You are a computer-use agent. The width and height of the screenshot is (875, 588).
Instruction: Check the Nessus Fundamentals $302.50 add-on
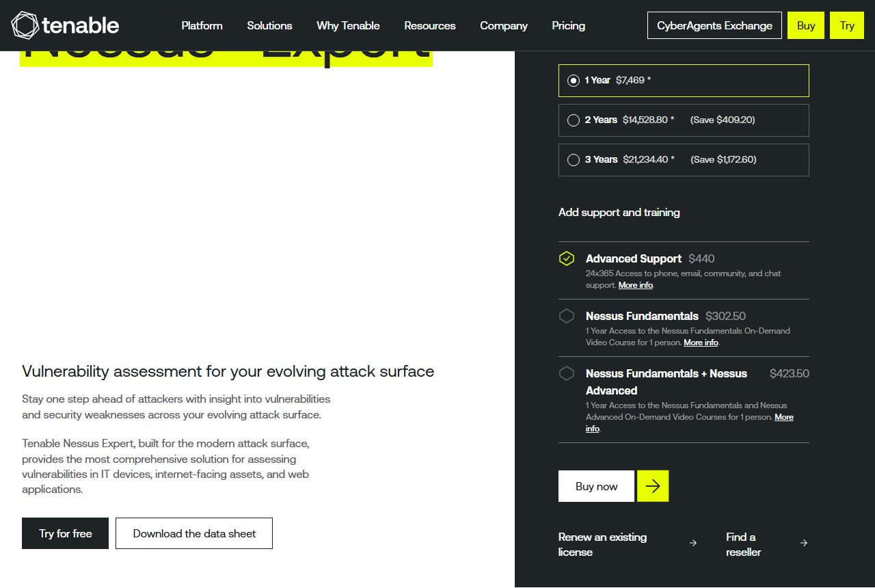(567, 316)
